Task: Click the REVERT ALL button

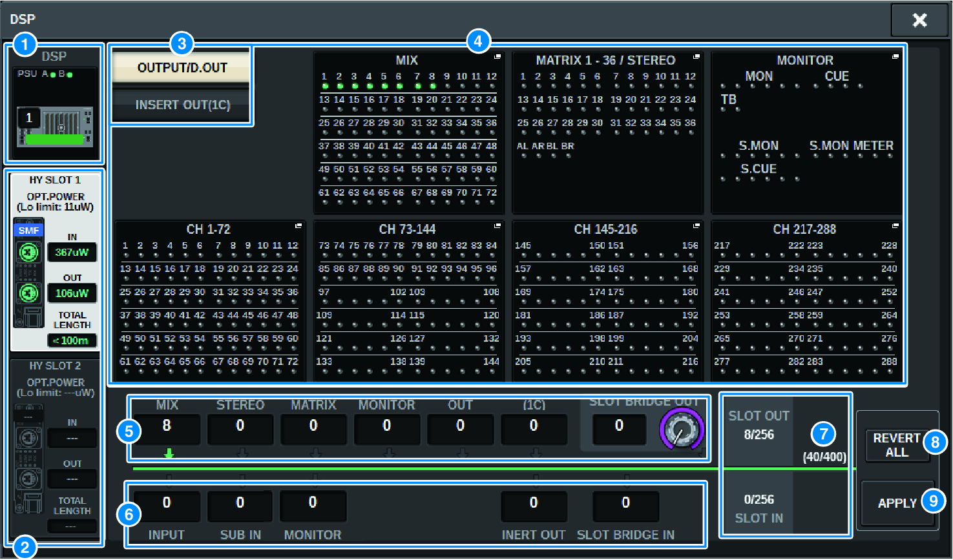Action: point(896,445)
